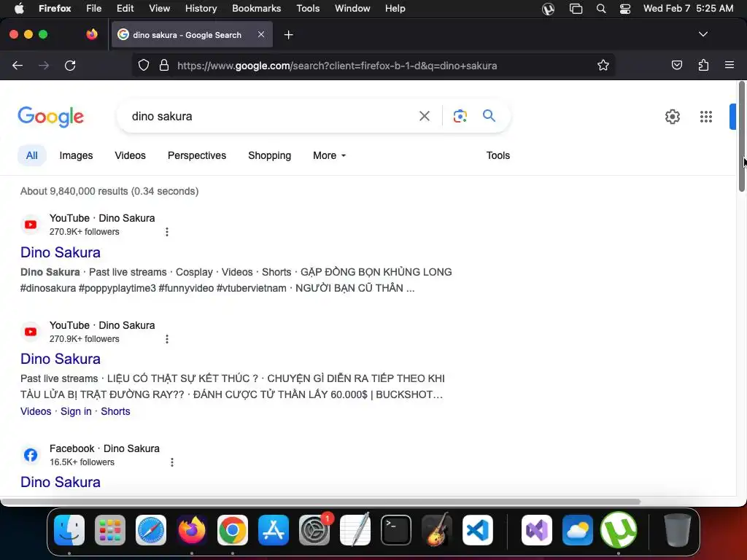Bookmark this page with the star
This screenshot has height=560, width=747.
click(x=603, y=66)
